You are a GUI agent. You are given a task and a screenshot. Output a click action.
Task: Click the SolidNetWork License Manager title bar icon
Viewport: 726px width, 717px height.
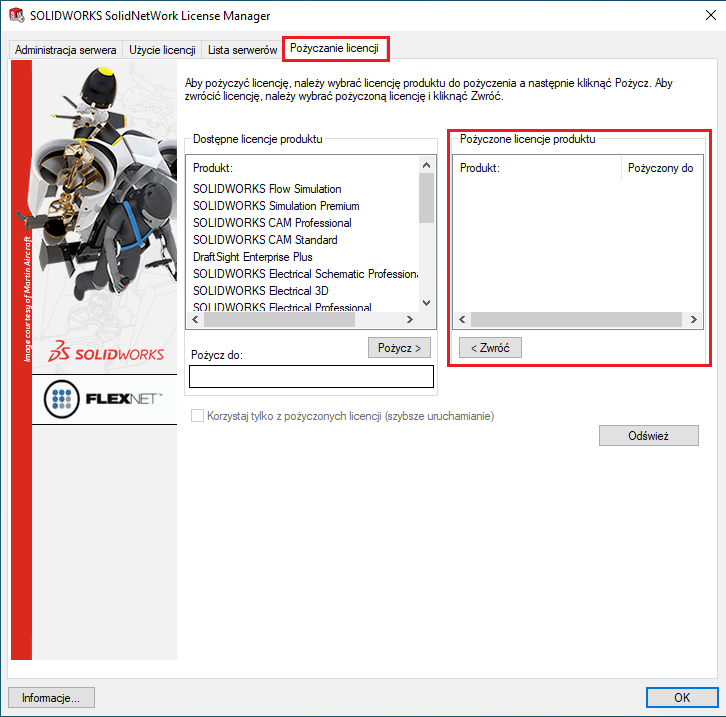tap(16, 15)
